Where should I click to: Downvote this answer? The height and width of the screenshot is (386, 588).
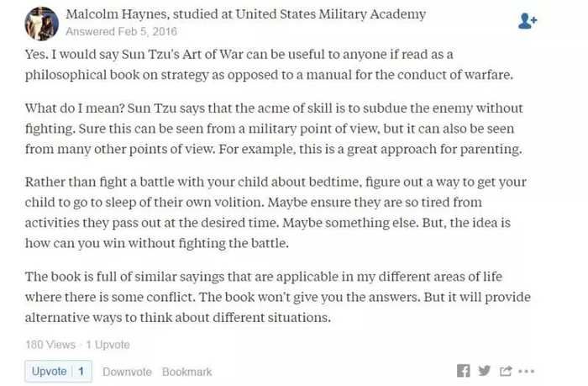click(127, 372)
